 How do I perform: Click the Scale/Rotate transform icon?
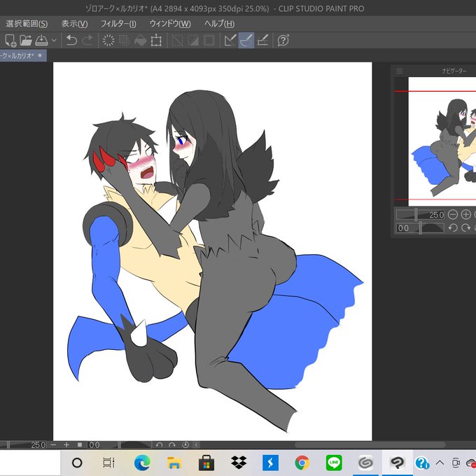pyautogui.click(x=156, y=41)
